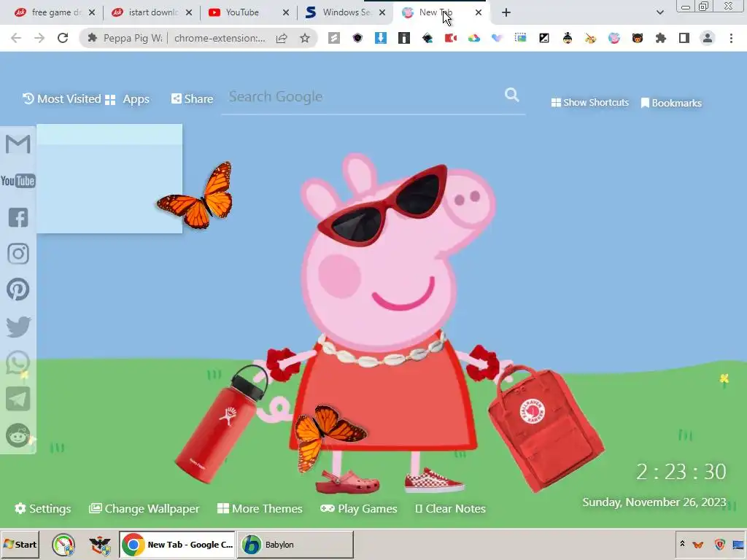Open the Windows Start menu

[x=20, y=544]
